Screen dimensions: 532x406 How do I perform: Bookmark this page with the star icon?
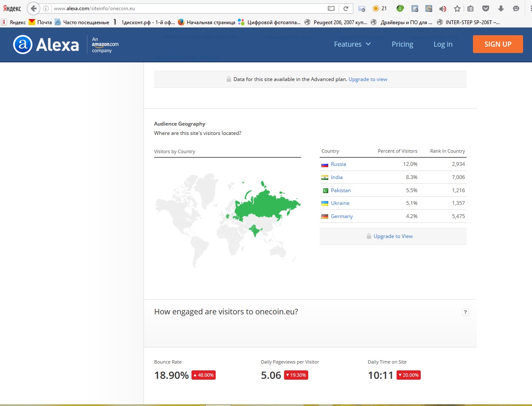tap(457, 8)
